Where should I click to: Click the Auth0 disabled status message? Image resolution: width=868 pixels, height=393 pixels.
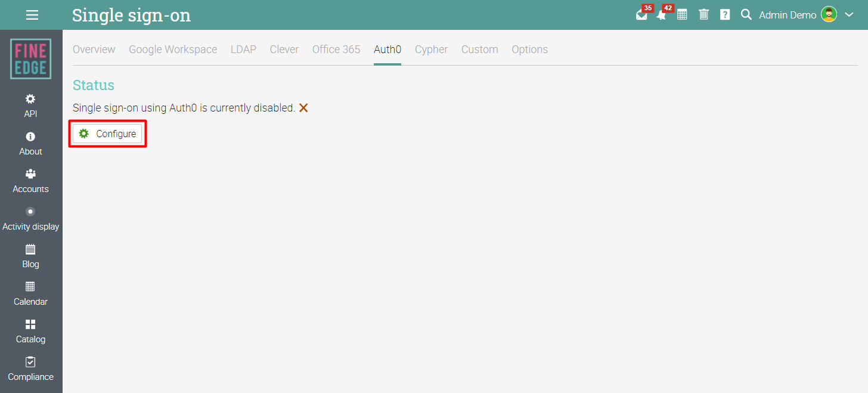184,108
